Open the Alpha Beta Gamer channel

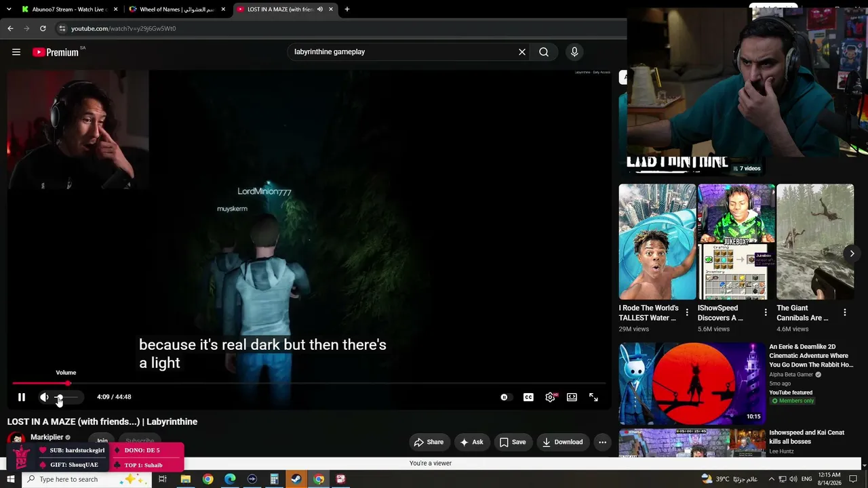point(791,375)
